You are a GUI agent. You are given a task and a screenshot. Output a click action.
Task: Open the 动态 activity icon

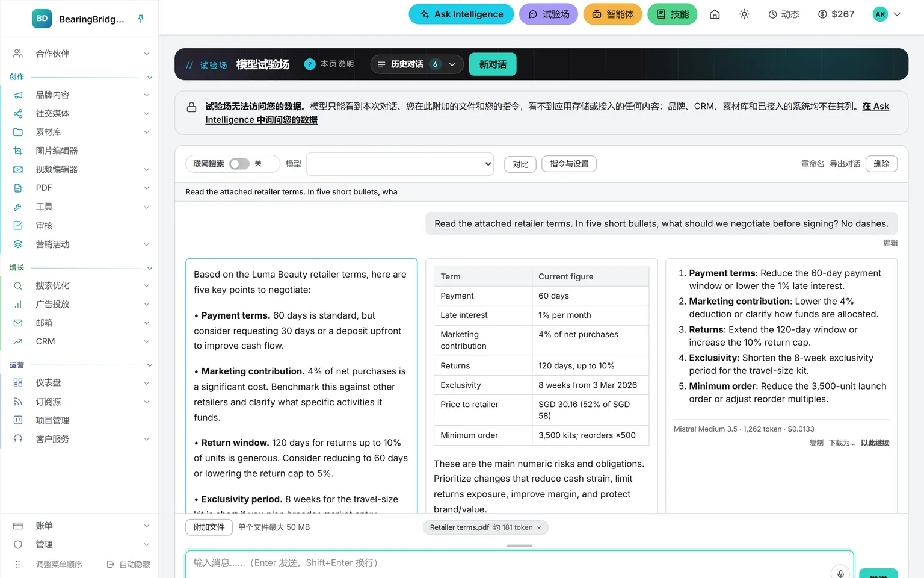click(x=784, y=14)
